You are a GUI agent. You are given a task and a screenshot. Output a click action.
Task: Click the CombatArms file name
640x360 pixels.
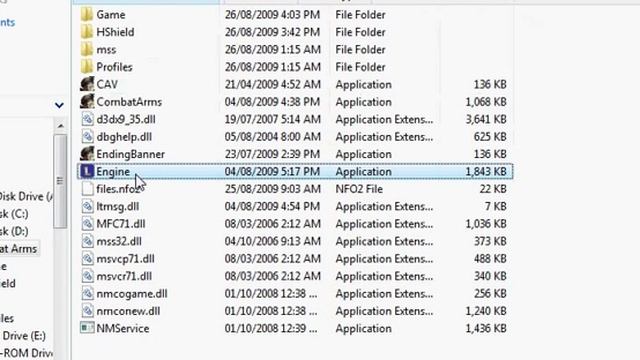coord(129,102)
